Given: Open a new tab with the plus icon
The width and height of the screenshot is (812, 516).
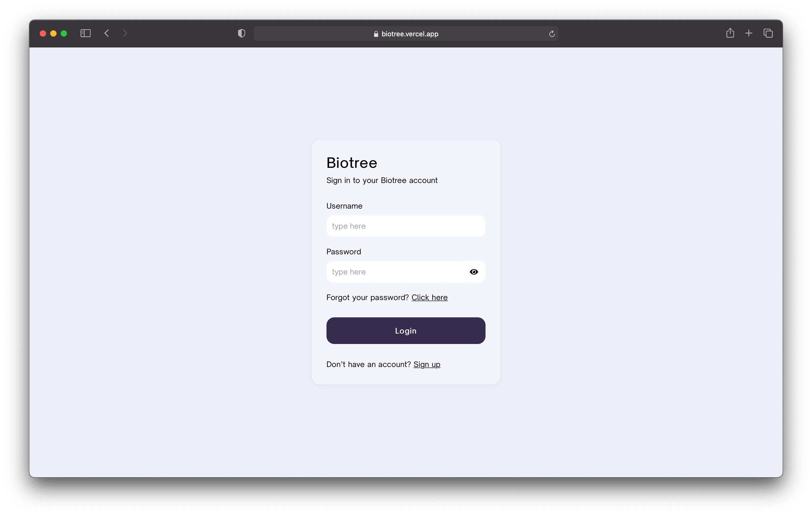Looking at the screenshot, I should [x=749, y=33].
